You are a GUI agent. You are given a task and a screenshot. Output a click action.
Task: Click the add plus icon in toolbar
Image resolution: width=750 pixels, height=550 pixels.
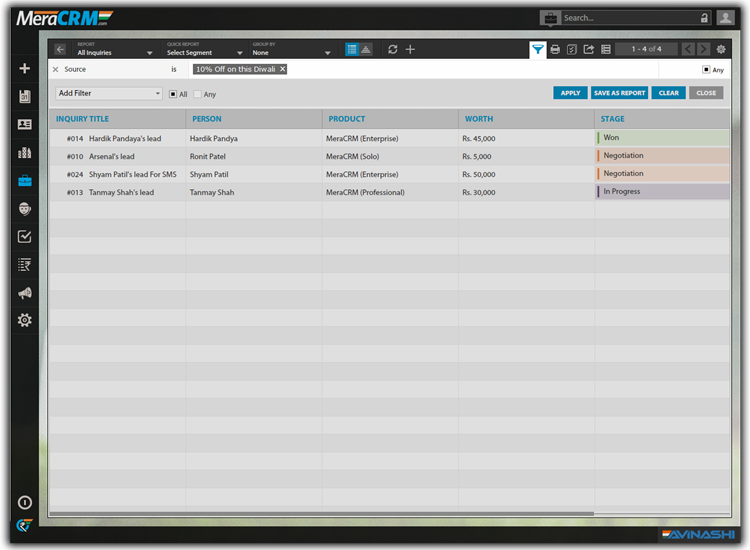click(410, 49)
